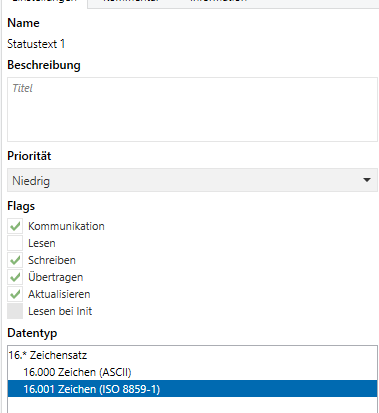
Task: Click the Titel placeholder text
Action: 22,88
